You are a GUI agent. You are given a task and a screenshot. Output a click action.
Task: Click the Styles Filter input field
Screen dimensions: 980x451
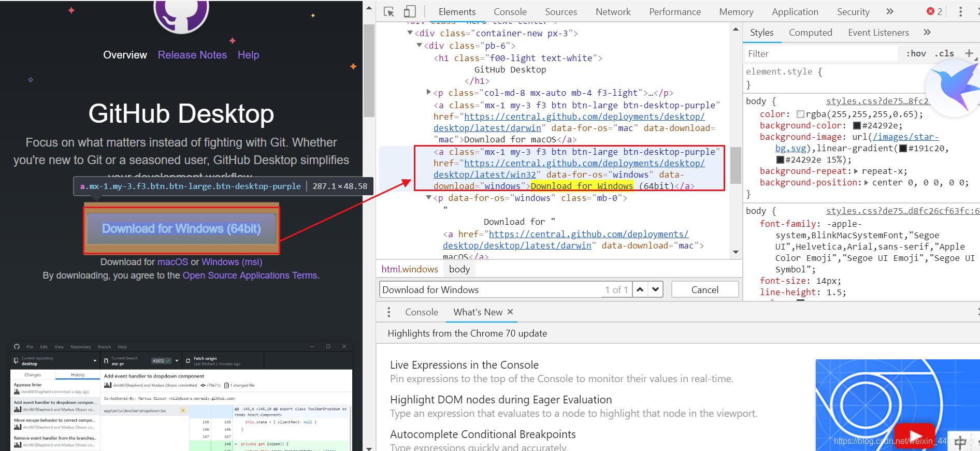click(x=822, y=53)
